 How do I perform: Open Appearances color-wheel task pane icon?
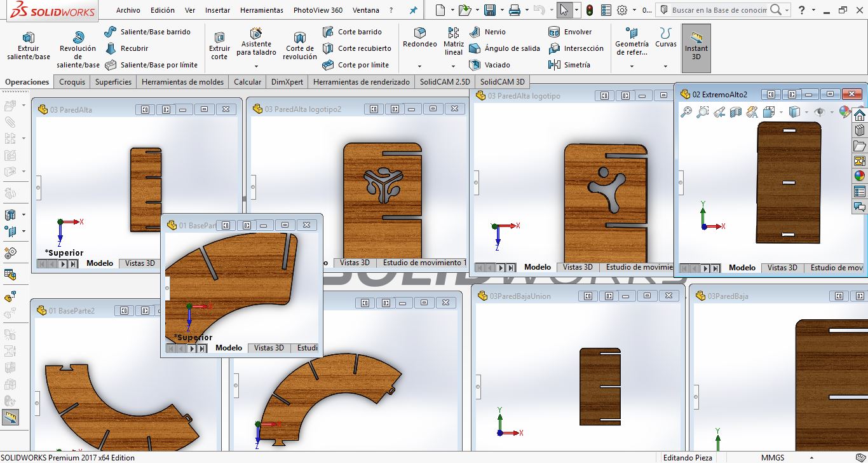pyautogui.click(x=860, y=176)
